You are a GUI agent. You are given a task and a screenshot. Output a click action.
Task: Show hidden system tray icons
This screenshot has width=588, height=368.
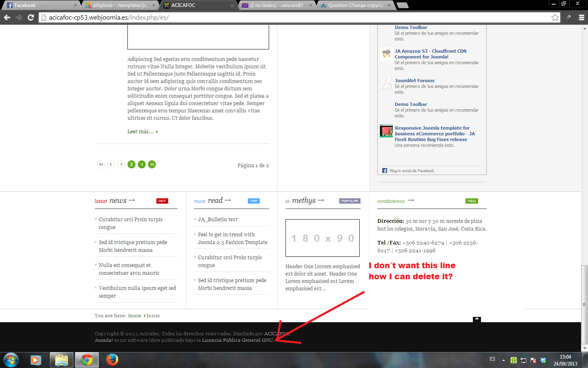tap(503, 360)
